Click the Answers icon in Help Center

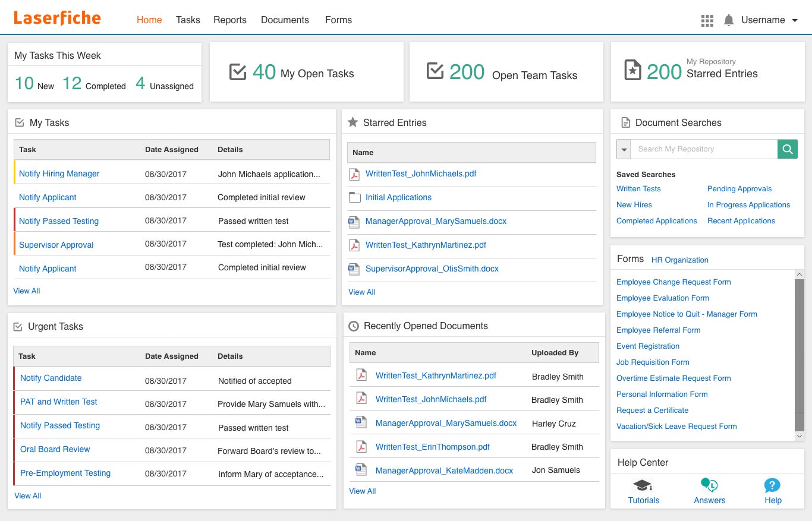coord(709,485)
